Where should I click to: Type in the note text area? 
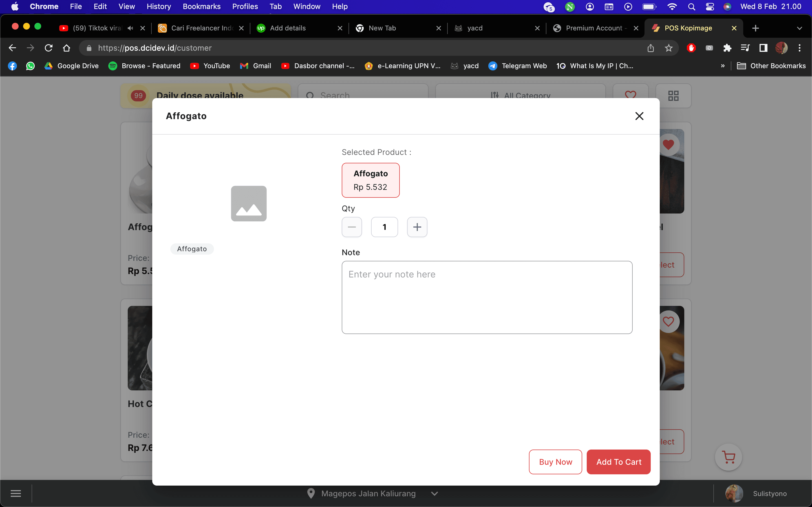point(487,297)
